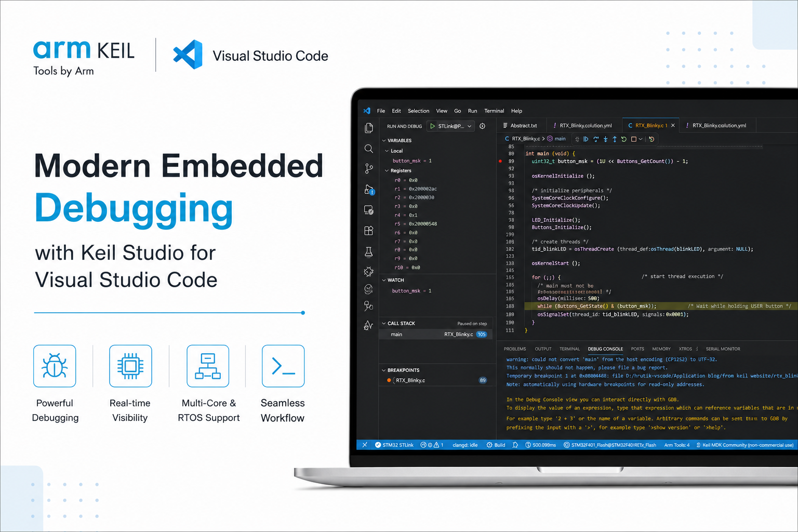This screenshot has width=798, height=532.
Task: Switch to the PROBLEMS panel tab
Action: click(515, 349)
